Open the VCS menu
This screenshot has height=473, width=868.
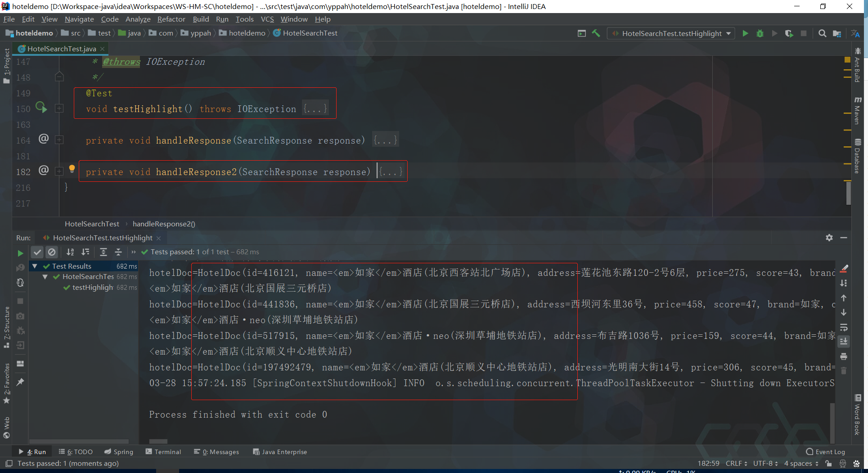267,19
